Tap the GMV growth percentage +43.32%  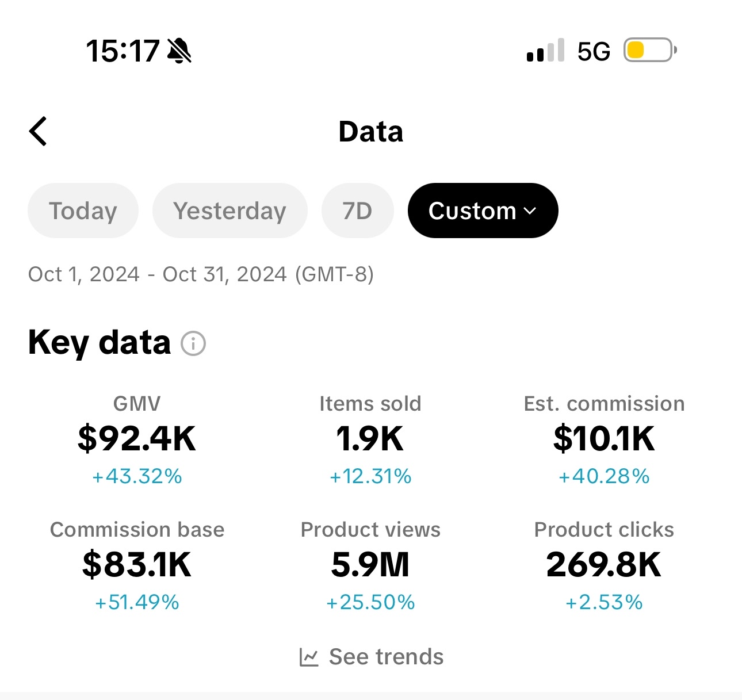click(x=137, y=476)
